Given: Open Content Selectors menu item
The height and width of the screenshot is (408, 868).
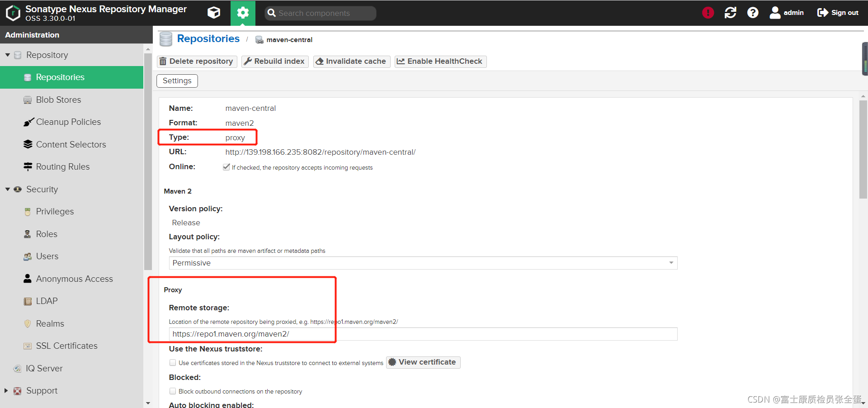Looking at the screenshot, I should click(x=71, y=144).
